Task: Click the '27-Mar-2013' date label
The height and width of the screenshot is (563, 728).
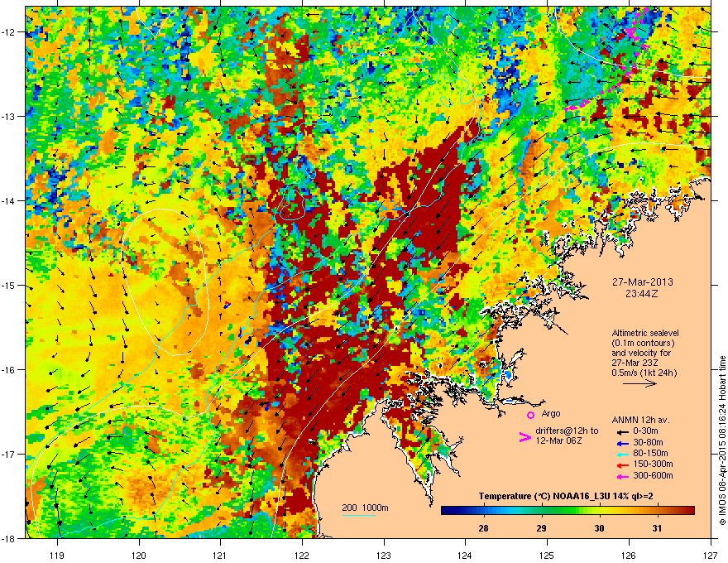Action: click(x=642, y=282)
